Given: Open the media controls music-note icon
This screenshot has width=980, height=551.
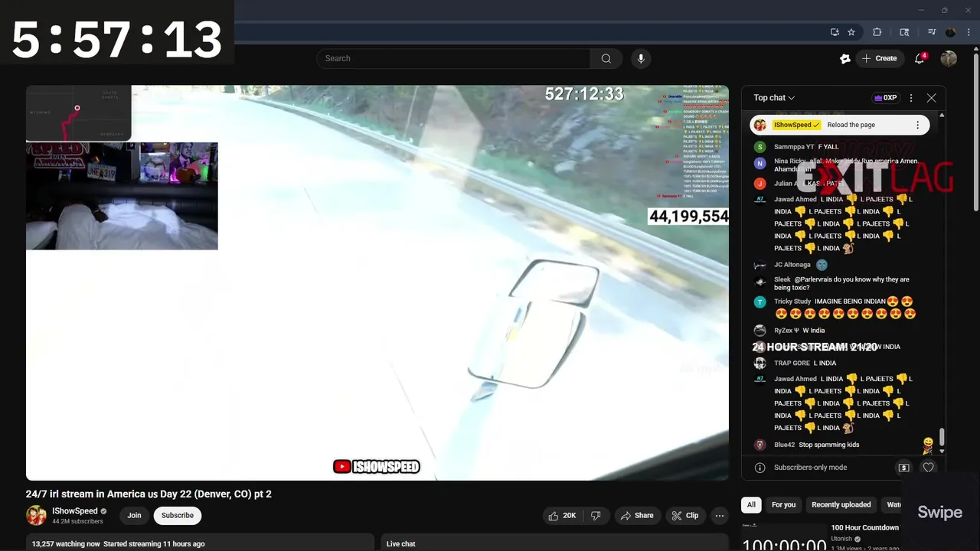Looking at the screenshot, I should click(932, 32).
